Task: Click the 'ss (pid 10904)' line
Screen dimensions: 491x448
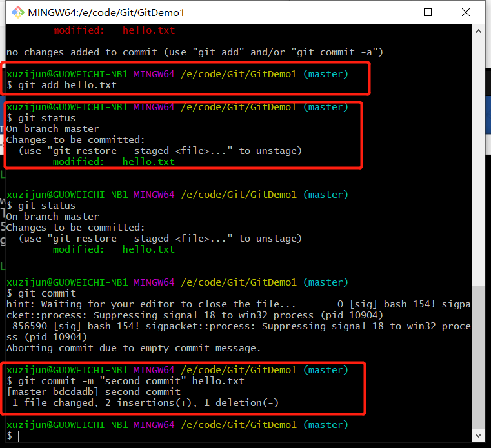Action: (x=46, y=337)
